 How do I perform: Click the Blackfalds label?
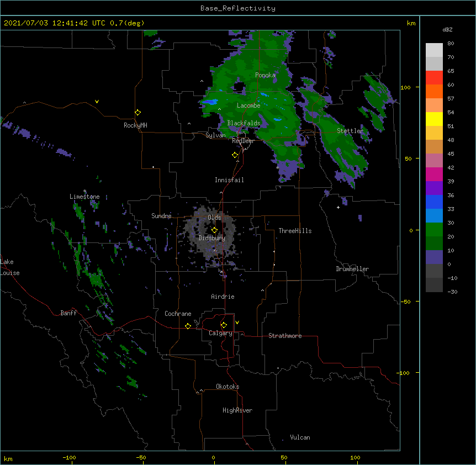coord(244,123)
